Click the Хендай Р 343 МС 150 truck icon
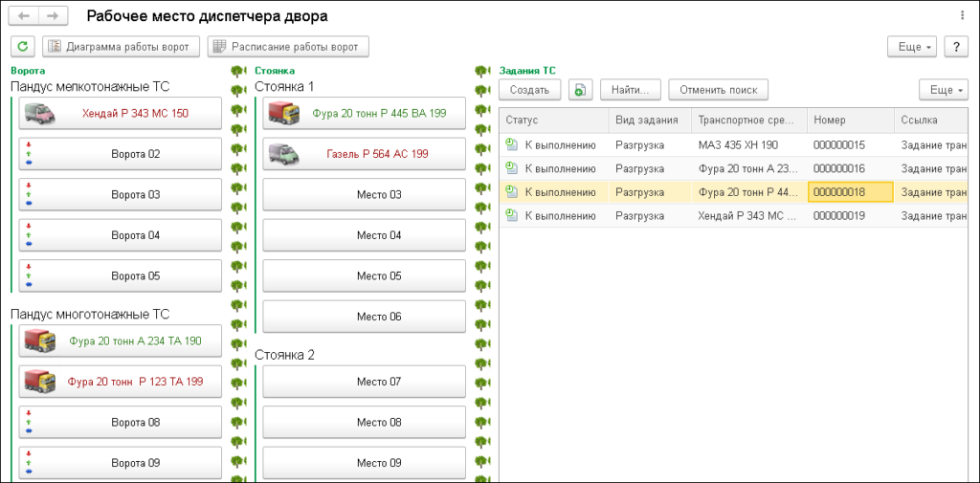The image size is (980, 483). pyautogui.click(x=40, y=113)
